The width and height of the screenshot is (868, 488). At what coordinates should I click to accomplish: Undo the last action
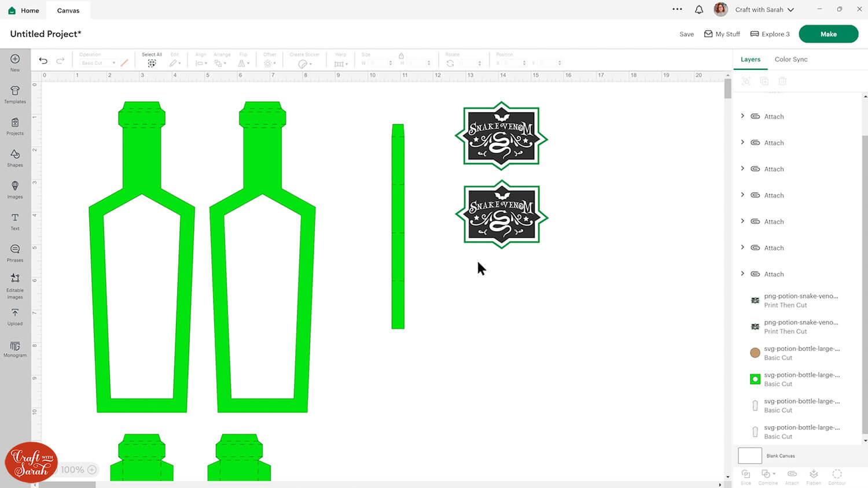(43, 61)
